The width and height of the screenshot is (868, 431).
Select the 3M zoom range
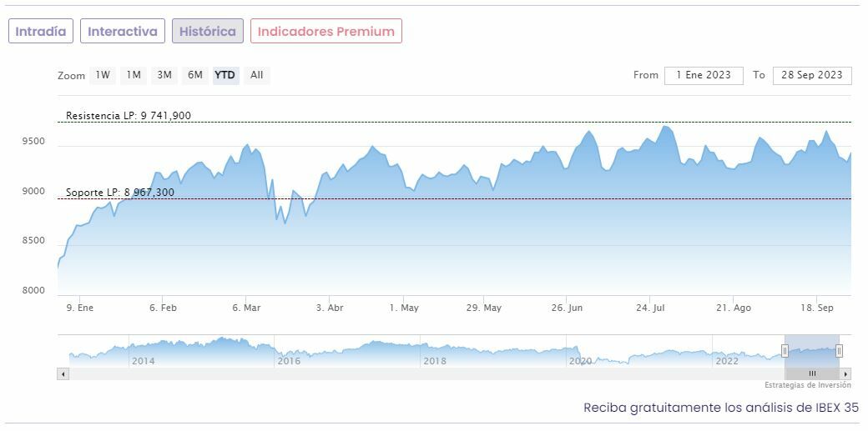164,75
